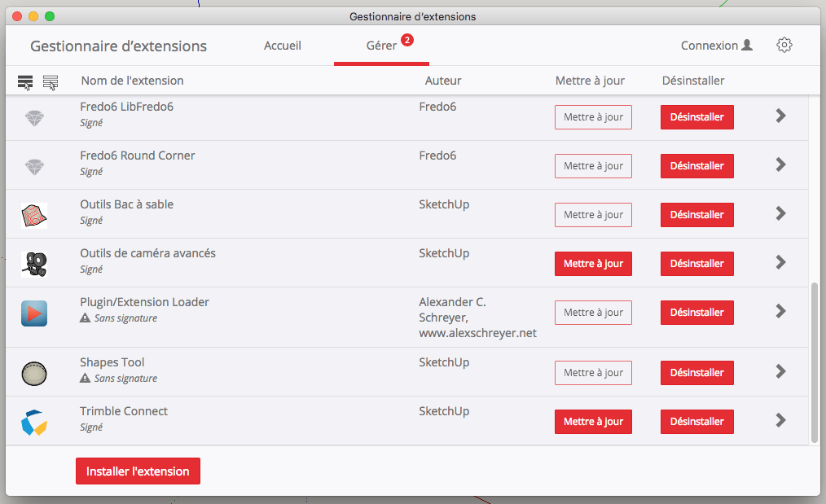
Task: Expand details for Fredo6 LibFredo6
Action: (x=780, y=116)
